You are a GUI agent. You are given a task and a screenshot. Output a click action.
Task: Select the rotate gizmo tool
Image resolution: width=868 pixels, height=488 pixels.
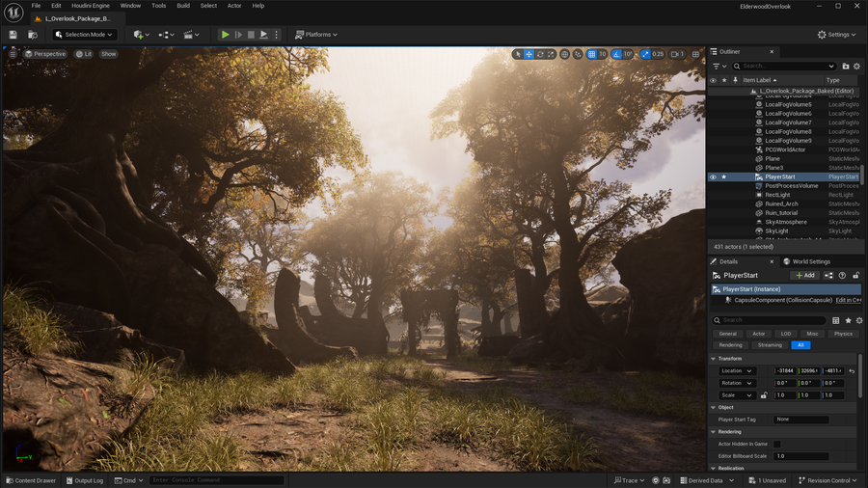pos(540,54)
